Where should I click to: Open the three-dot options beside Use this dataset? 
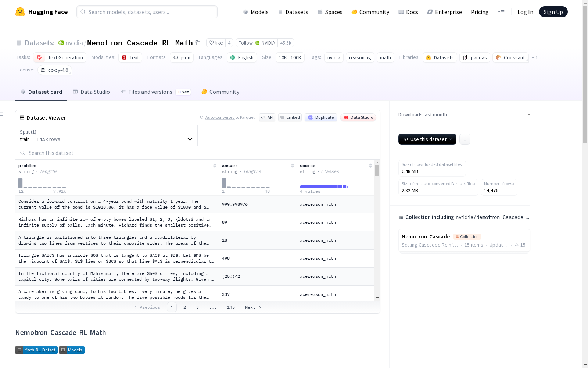tap(465, 139)
